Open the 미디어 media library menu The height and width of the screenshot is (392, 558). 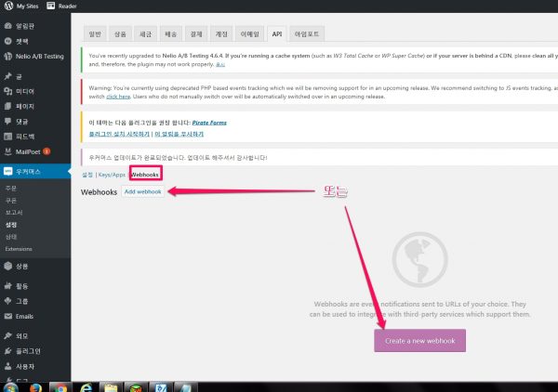[x=25, y=92]
